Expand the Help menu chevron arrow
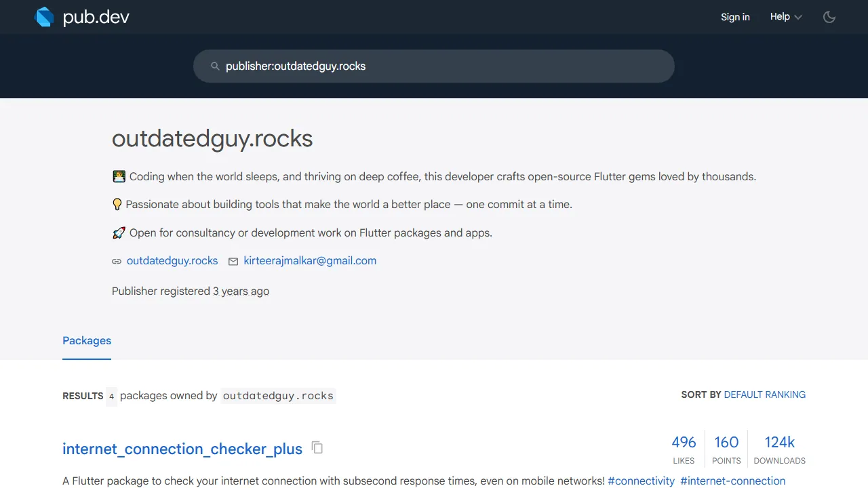868x488 pixels. (798, 17)
